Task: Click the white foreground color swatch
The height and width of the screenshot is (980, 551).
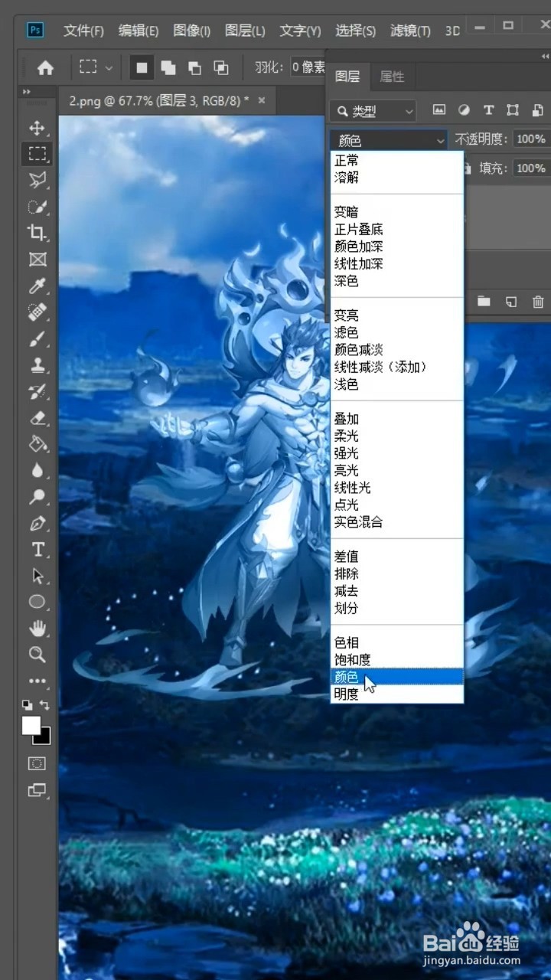Action: [x=30, y=724]
